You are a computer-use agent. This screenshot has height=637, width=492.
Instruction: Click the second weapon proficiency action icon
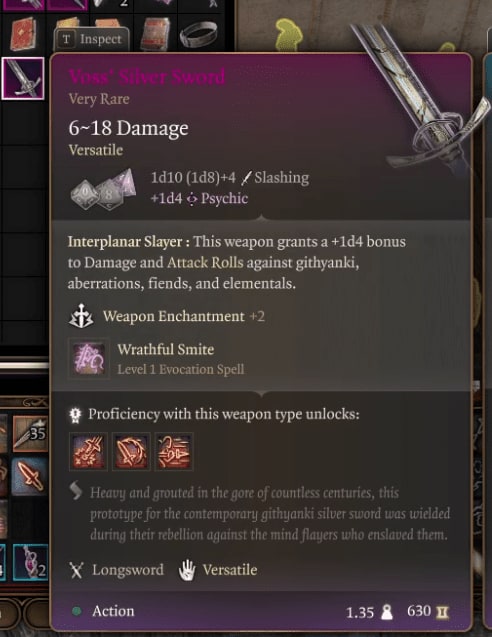coord(131,451)
